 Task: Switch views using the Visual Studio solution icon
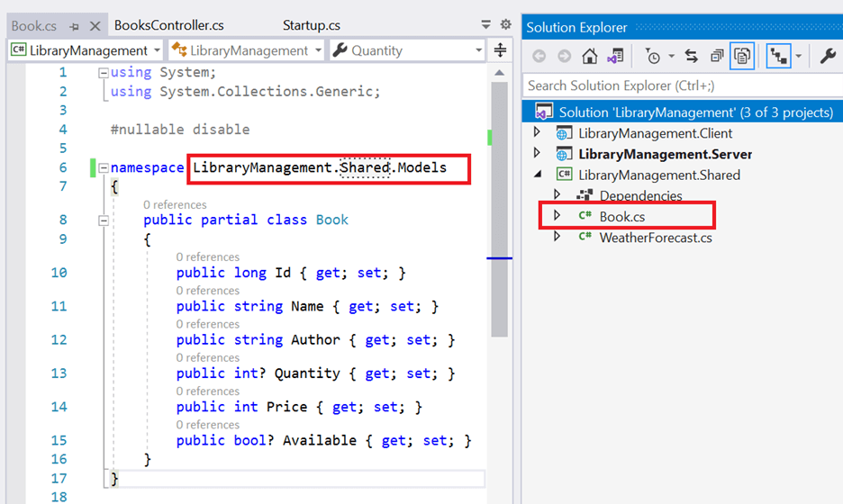(x=615, y=57)
